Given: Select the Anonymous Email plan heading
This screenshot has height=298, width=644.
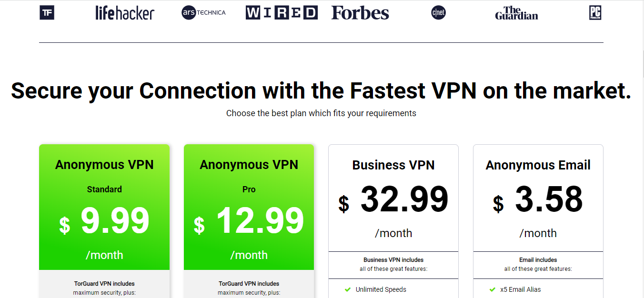Looking at the screenshot, I should click(538, 165).
